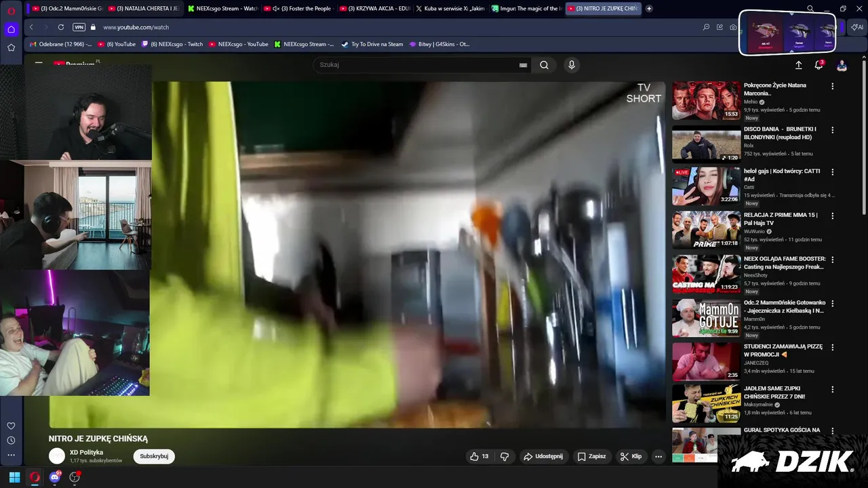Open the History clock icon in sidebar
The height and width of the screenshot is (488, 868).
[x=11, y=441]
